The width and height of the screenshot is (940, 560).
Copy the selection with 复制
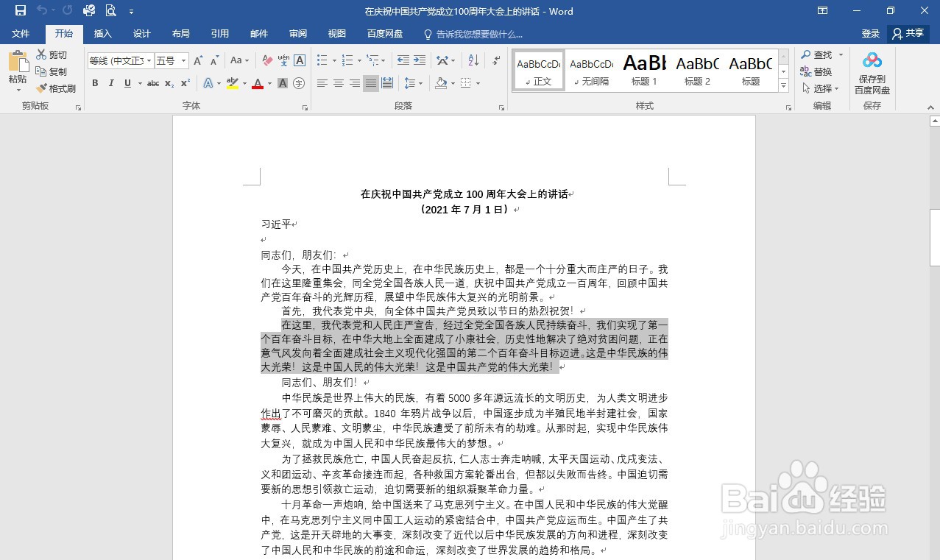51,71
